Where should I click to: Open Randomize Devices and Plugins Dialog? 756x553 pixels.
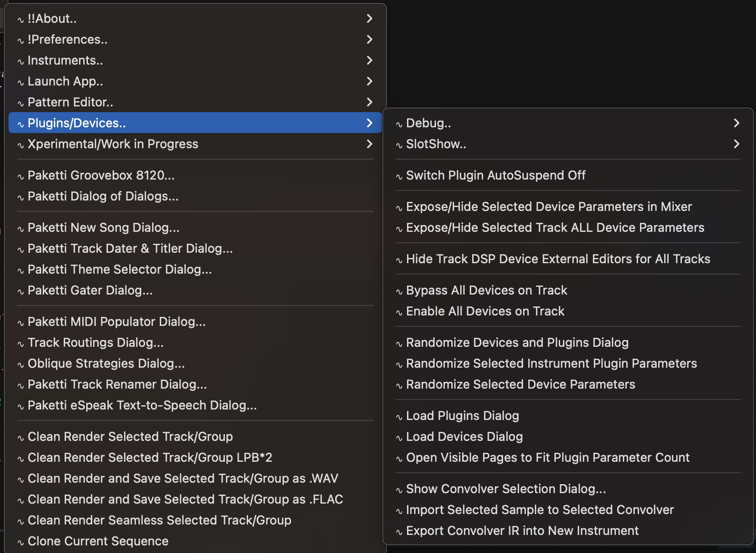(x=517, y=343)
